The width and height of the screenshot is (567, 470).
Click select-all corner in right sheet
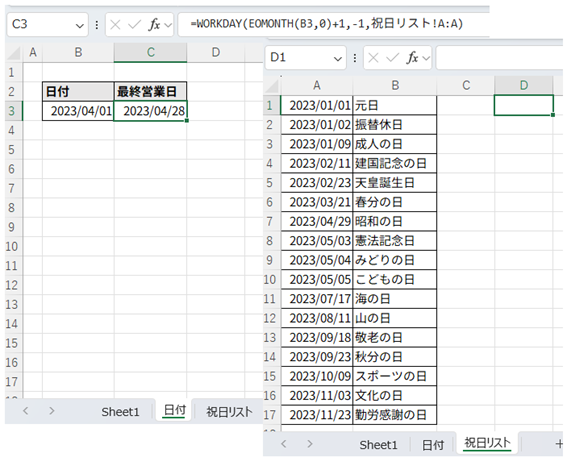click(272, 86)
